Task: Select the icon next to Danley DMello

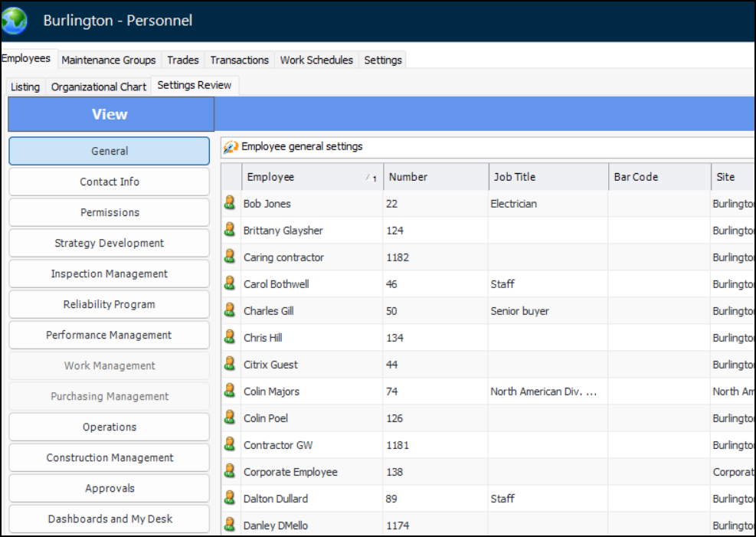Action: 229,526
